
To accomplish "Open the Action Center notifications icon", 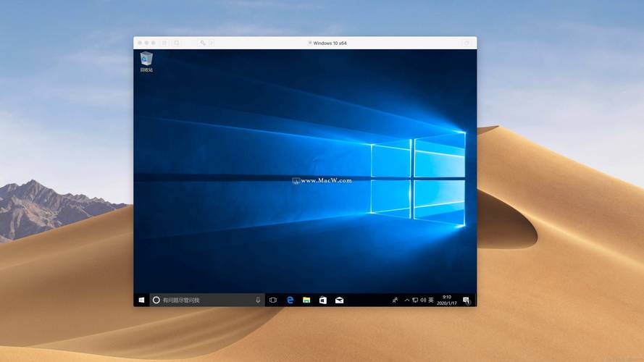I will [x=466, y=300].
